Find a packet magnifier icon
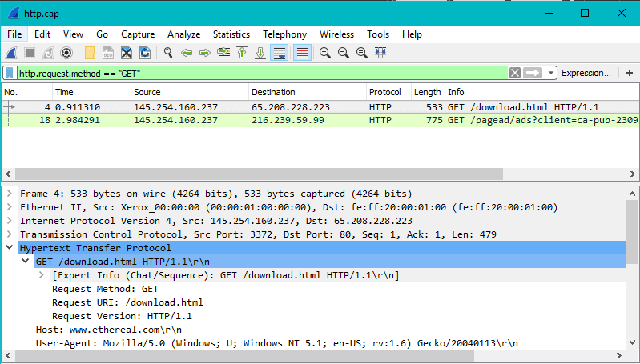Viewport: 640px width, 364px height. [168, 53]
